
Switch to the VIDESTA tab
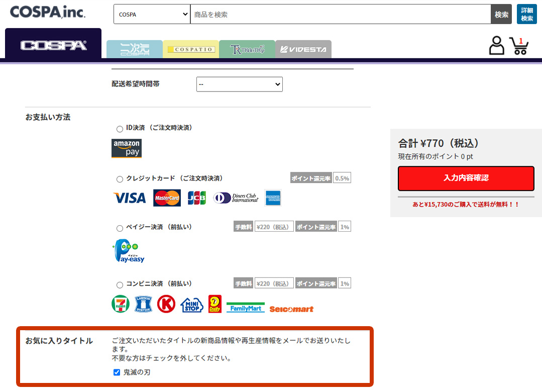pos(303,49)
